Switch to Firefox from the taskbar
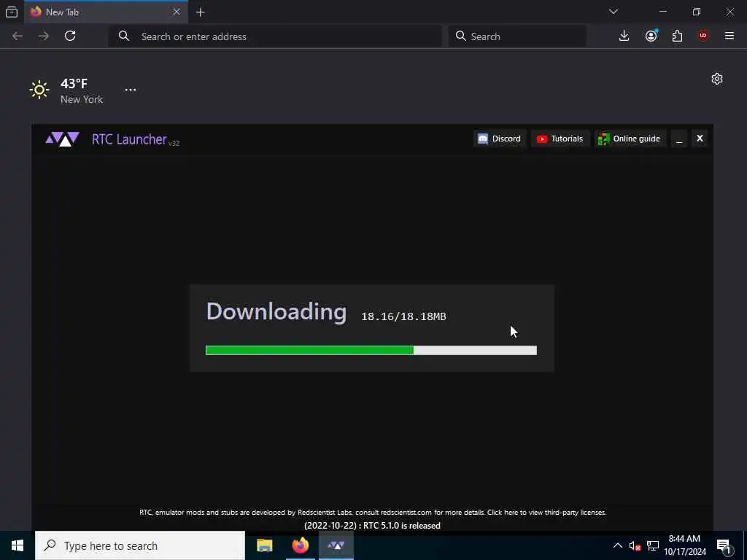Viewport: 747px width, 560px height. (301, 545)
